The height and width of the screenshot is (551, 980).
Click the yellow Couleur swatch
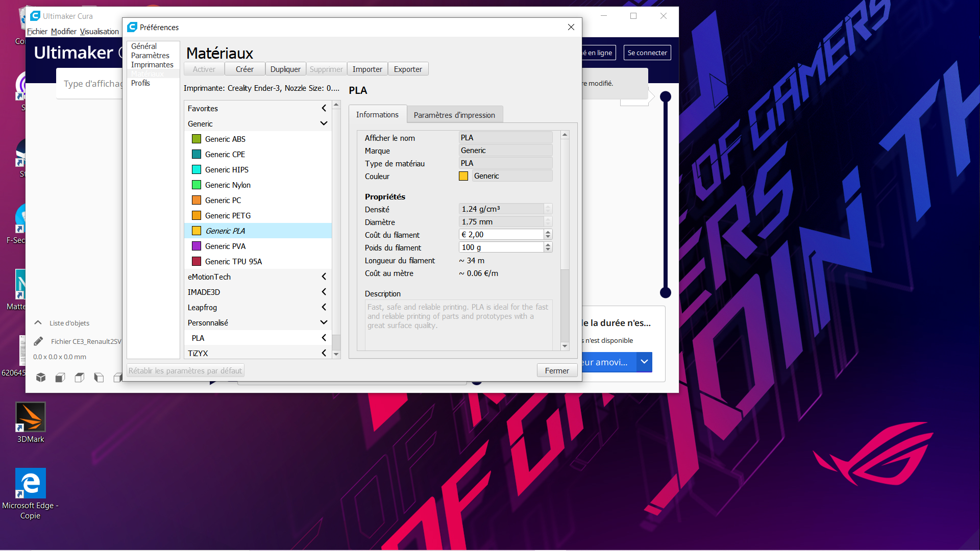coord(463,176)
